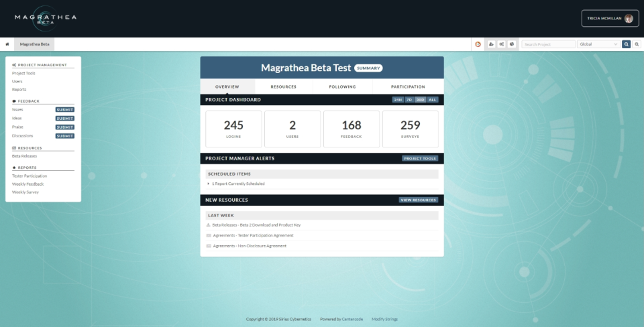Image resolution: width=644 pixels, height=327 pixels.
Task: Submit new Praise
Action: tap(65, 127)
